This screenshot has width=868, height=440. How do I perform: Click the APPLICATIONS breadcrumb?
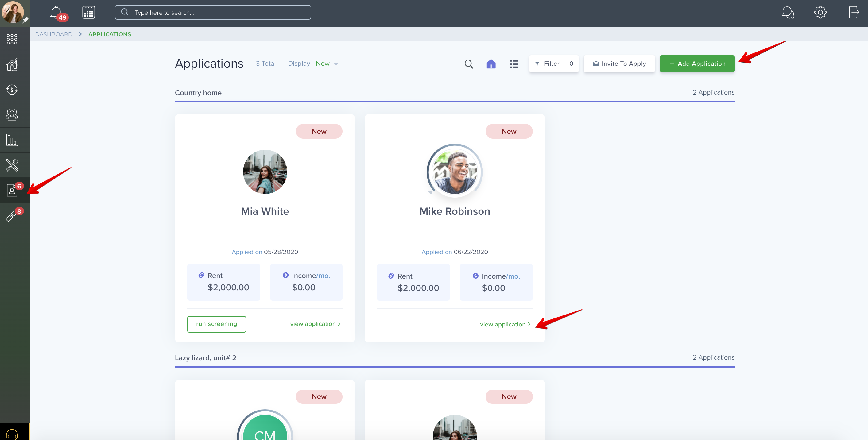(x=110, y=34)
